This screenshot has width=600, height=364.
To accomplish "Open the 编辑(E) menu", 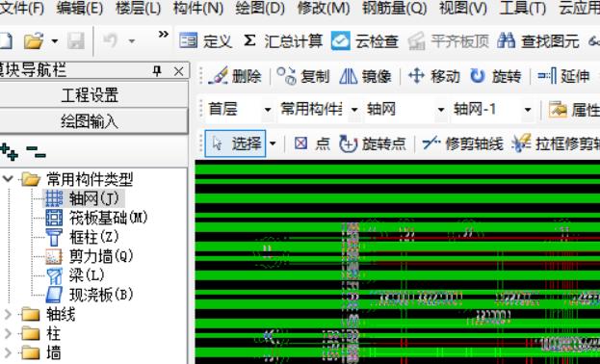I will [x=80, y=8].
